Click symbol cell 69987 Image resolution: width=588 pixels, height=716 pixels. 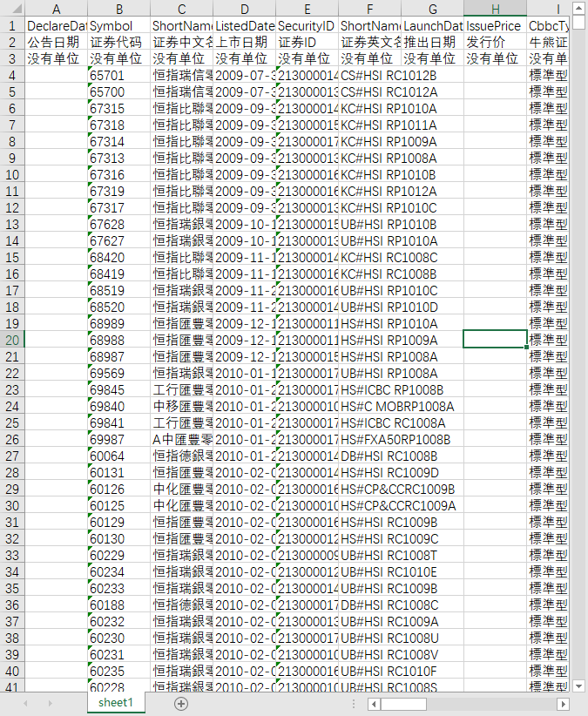click(118, 439)
